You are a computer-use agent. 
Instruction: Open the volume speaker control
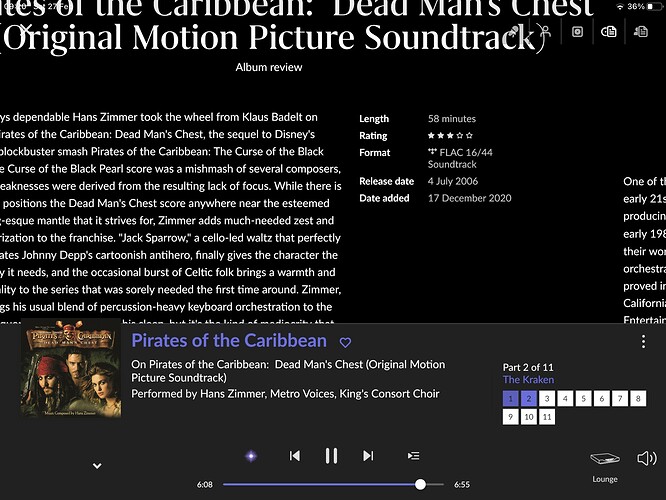pos(646,458)
